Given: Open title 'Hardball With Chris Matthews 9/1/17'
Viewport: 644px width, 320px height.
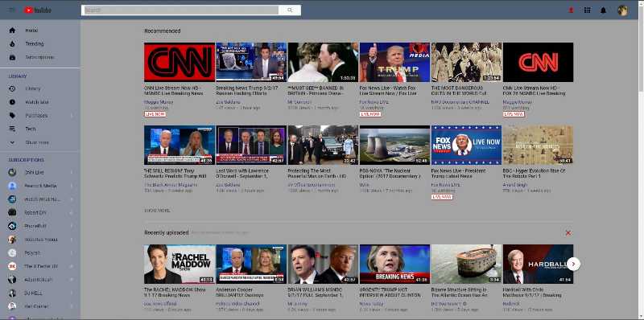Looking at the screenshot, I should [x=532, y=292].
